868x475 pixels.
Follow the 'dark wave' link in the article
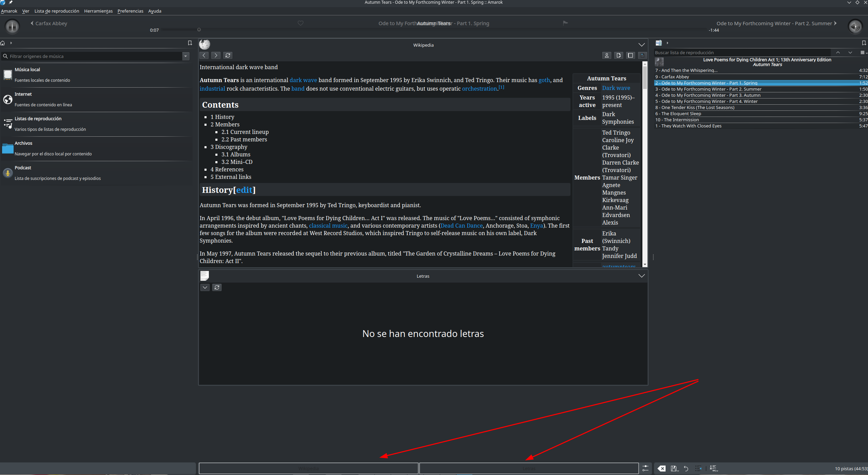click(303, 80)
